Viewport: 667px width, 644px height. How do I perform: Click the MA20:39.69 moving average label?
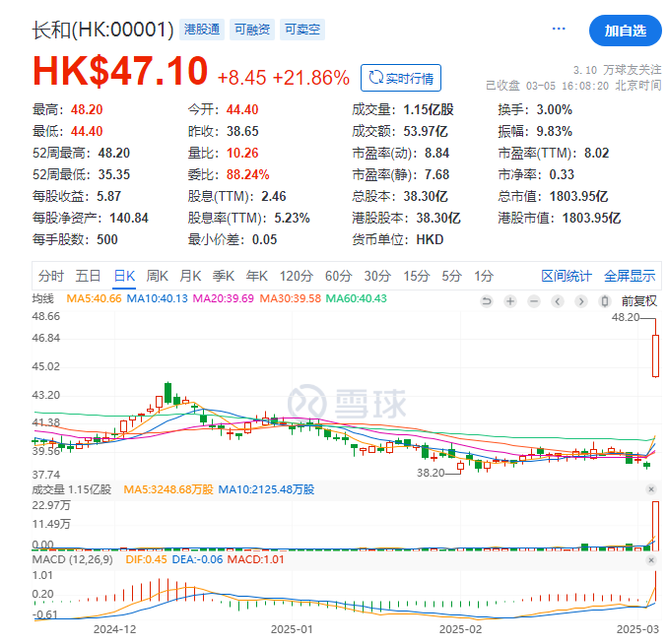tap(224, 298)
